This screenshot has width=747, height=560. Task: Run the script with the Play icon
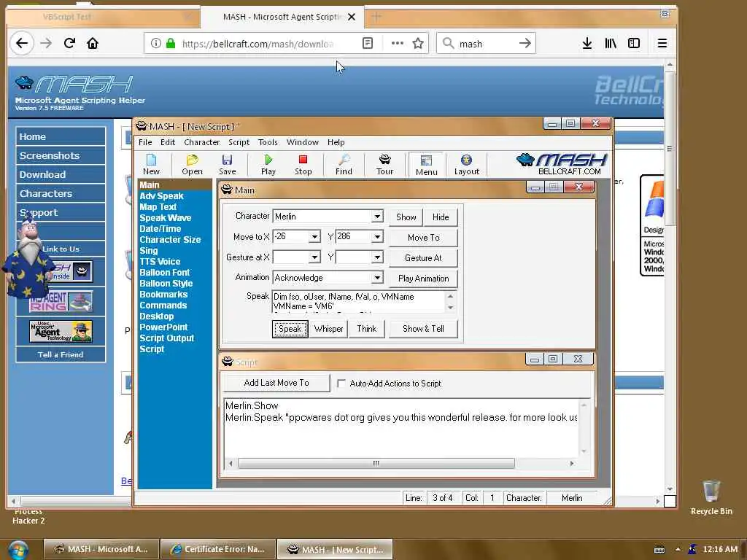pos(268,164)
